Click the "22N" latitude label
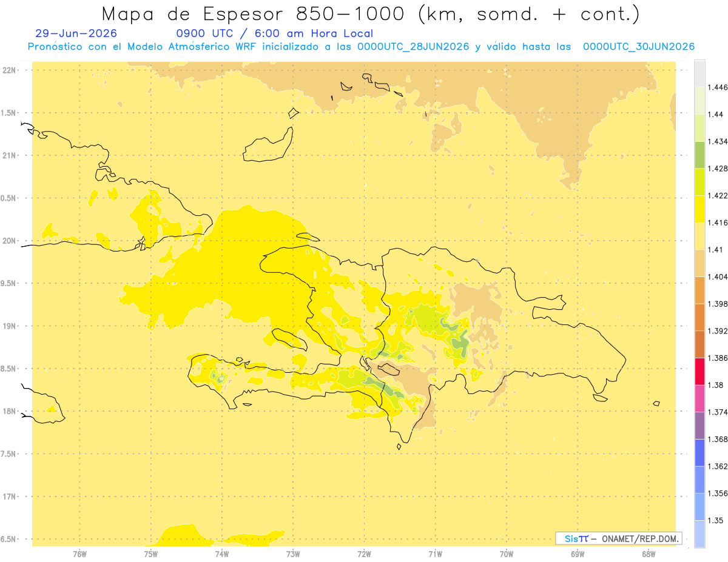The image size is (728, 562). (10, 70)
